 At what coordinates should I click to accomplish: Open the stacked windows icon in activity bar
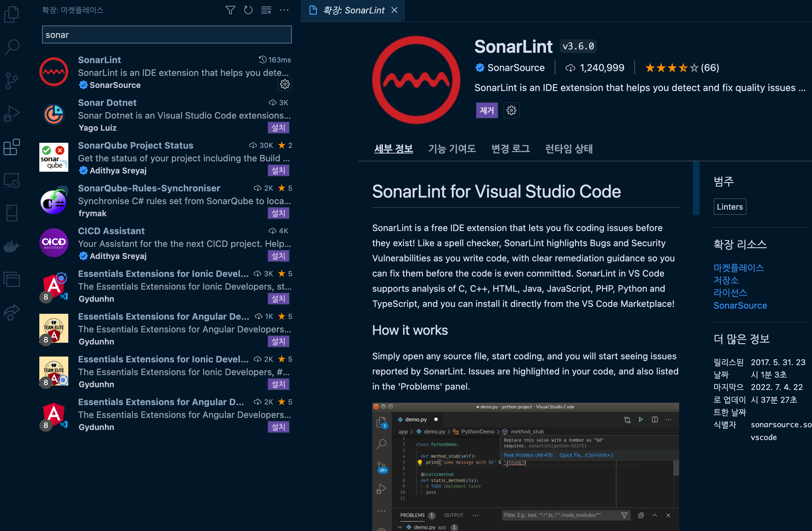click(12, 279)
